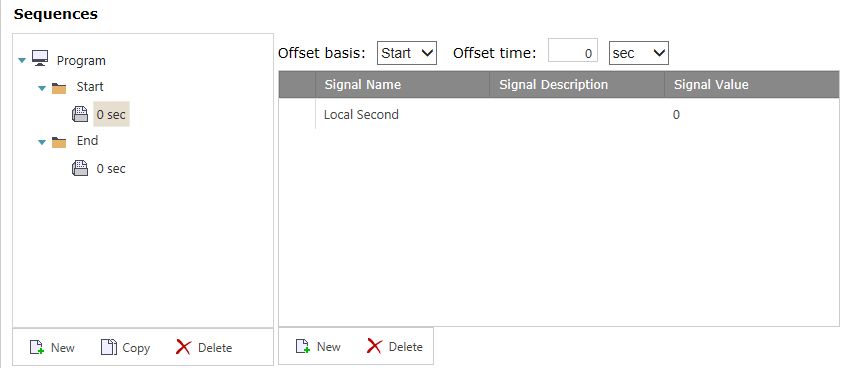Click the Signal Value column header
This screenshot has height=368, width=851.
coord(752,84)
